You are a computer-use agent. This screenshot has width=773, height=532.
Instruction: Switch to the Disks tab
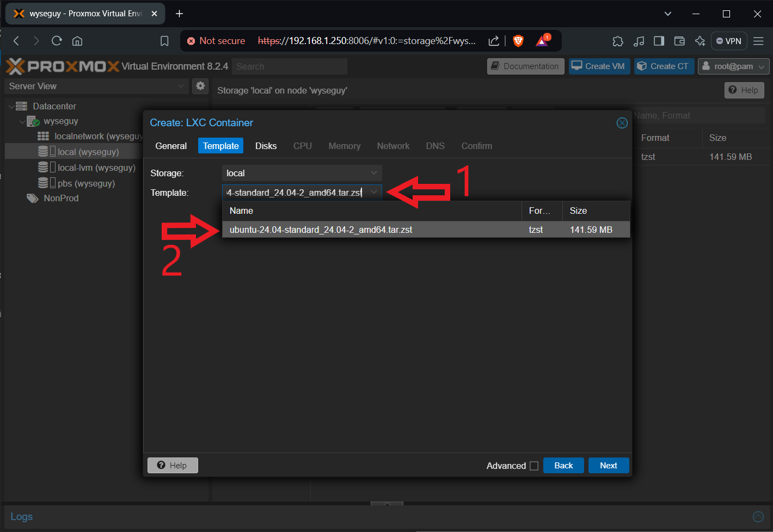click(x=266, y=146)
